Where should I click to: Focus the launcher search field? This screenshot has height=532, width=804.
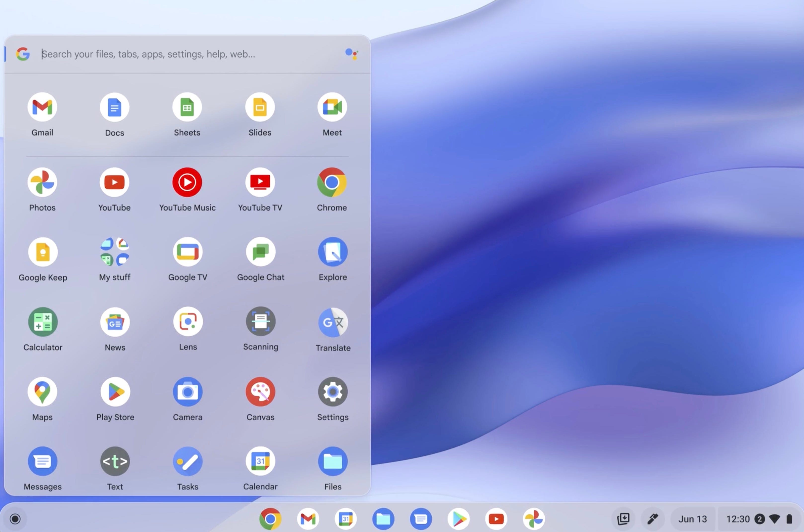pos(187,54)
